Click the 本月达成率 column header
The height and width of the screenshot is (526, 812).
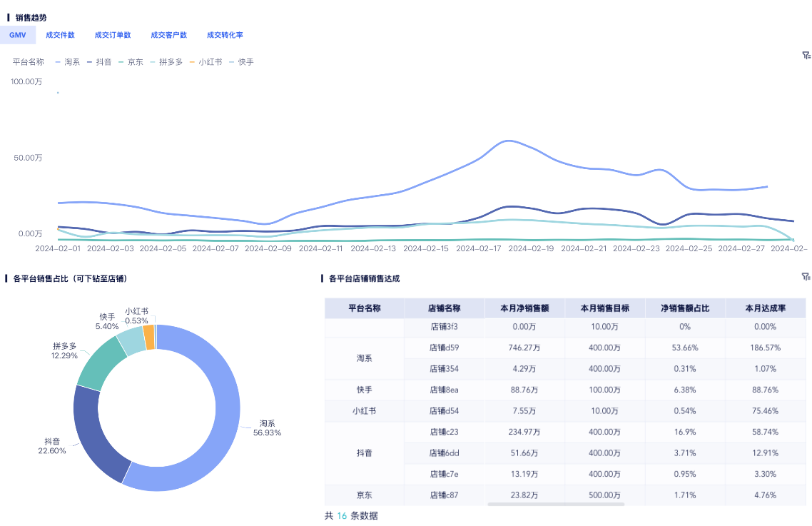[764, 308]
